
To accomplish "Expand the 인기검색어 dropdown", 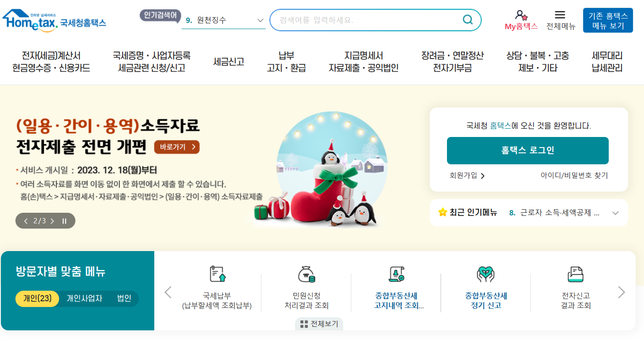I will coord(260,20).
